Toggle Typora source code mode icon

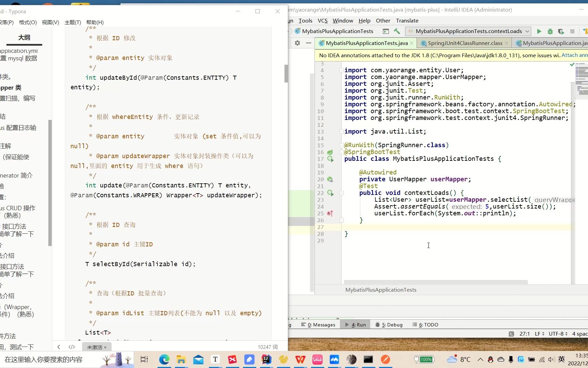coord(71,347)
